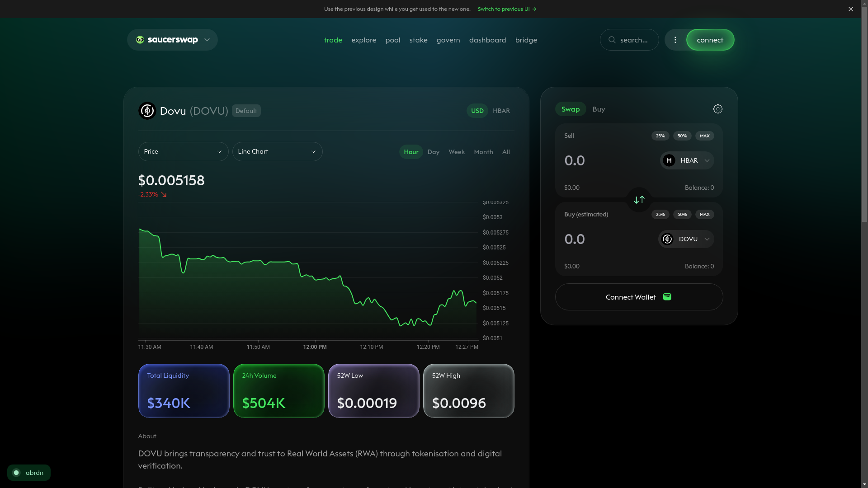Set buy amount to MAX
Image resolution: width=868 pixels, height=488 pixels.
coord(705,214)
